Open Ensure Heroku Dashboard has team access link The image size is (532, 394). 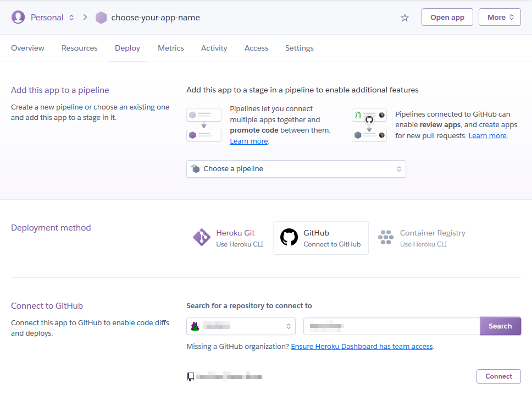[x=362, y=347]
